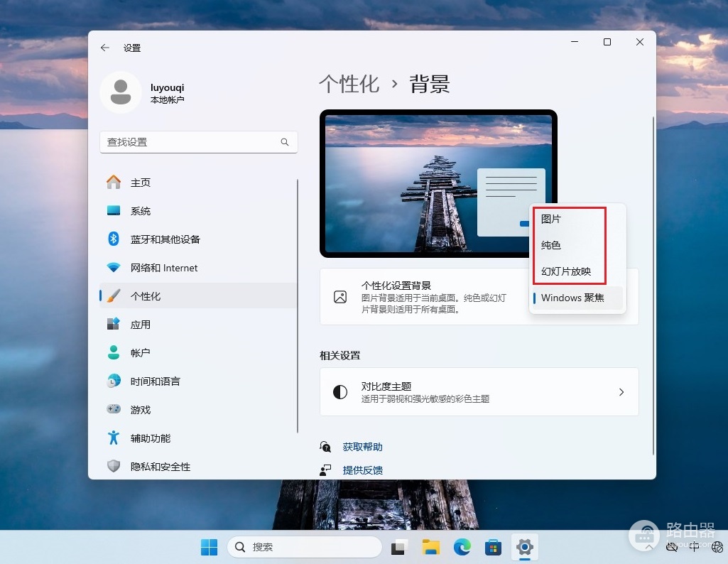Open the 应用 settings category
The height and width of the screenshot is (564, 728).
pyautogui.click(x=199, y=325)
